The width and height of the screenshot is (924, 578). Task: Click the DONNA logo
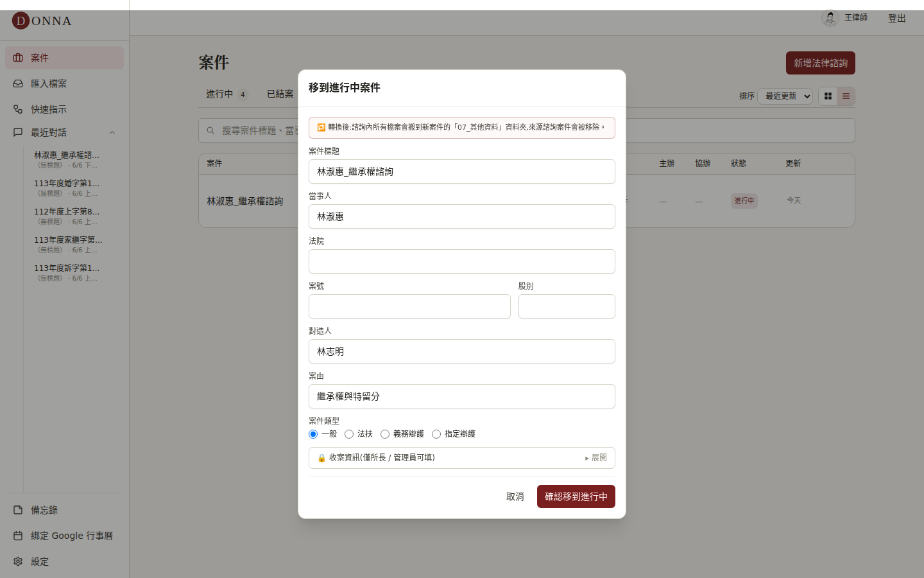click(x=42, y=21)
